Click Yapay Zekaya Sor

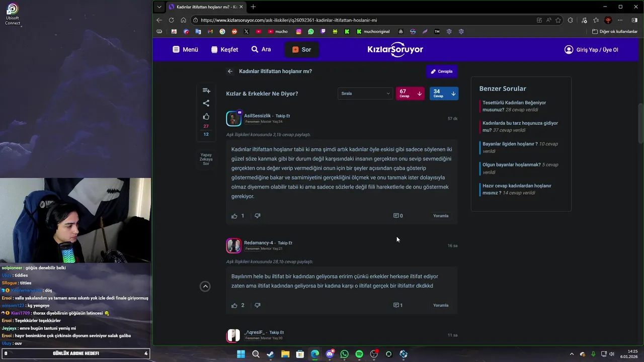[x=206, y=159]
